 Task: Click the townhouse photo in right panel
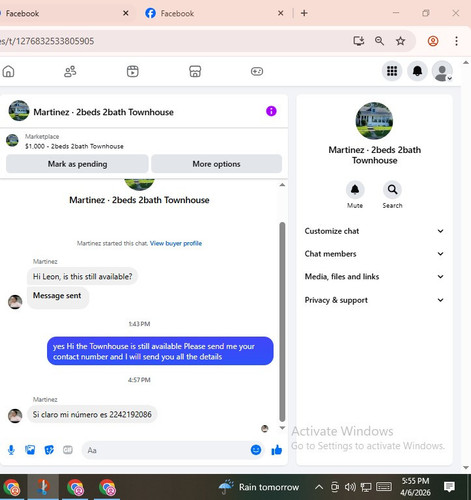coord(374,121)
